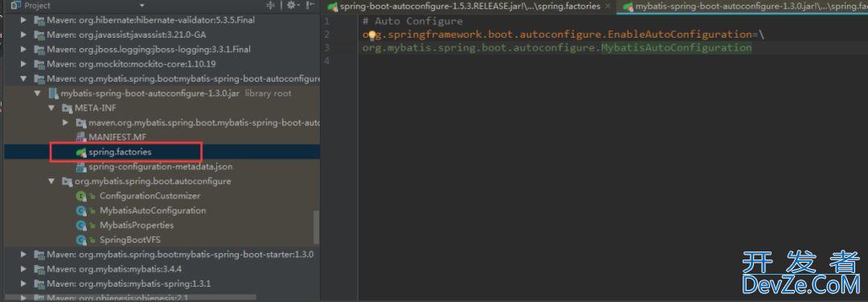Screen dimensions: 868x302
Task: Click the spring.factories leaf icon
Action: coord(81,152)
